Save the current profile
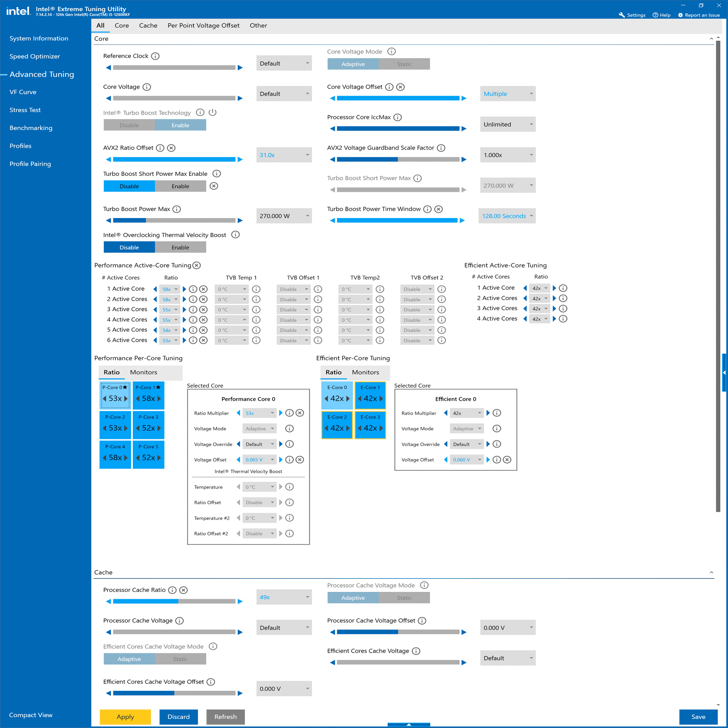The height and width of the screenshot is (728, 728). 698,717
